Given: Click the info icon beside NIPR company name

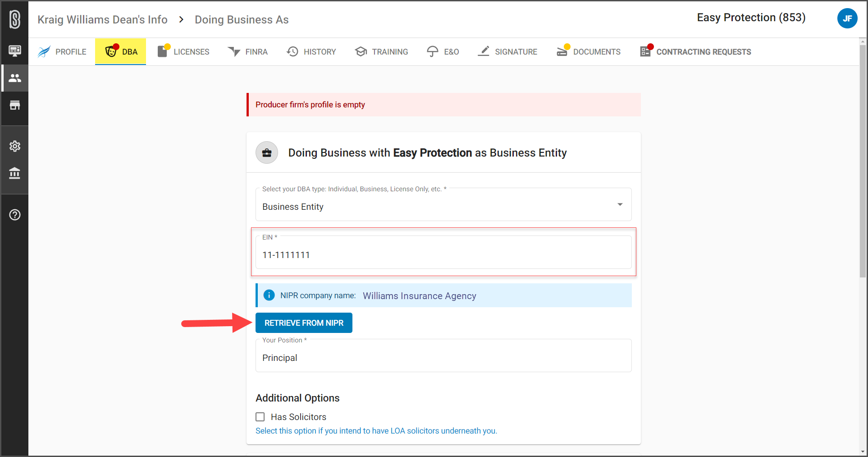Looking at the screenshot, I should pyautogui.click(x=269, y=295).
